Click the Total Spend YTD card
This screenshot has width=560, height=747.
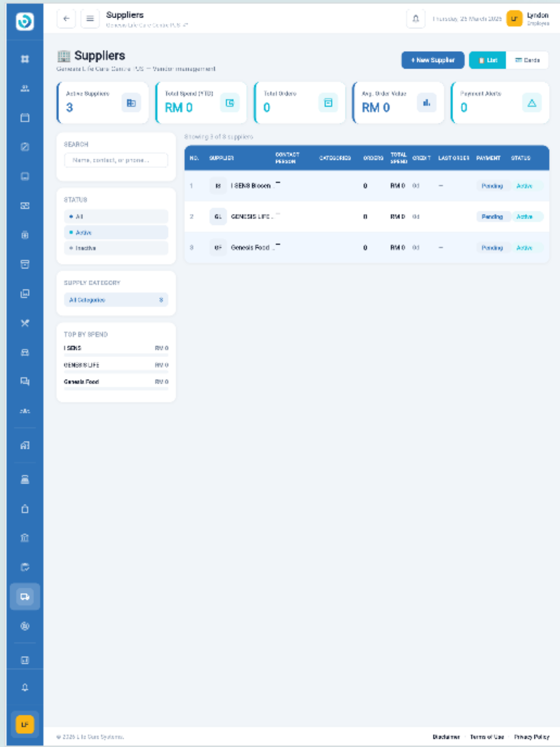click(201, 103)
